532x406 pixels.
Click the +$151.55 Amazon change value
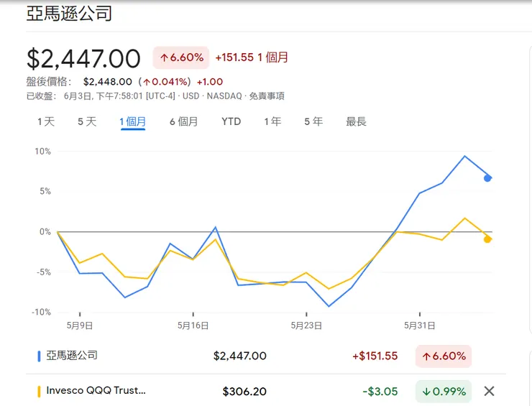tap(375, 356)
